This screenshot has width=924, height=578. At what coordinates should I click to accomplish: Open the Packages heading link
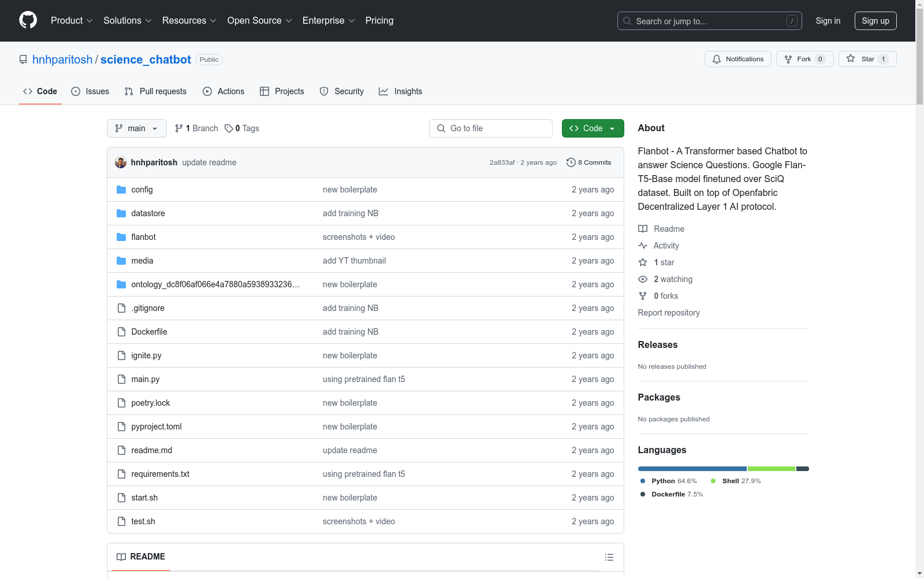pos(659,397)
